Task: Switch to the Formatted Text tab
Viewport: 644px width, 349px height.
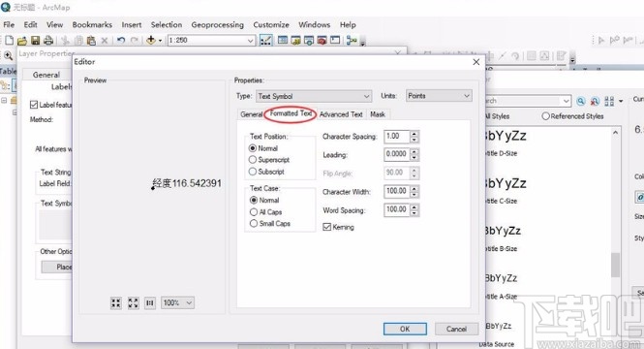Action: 291,113
